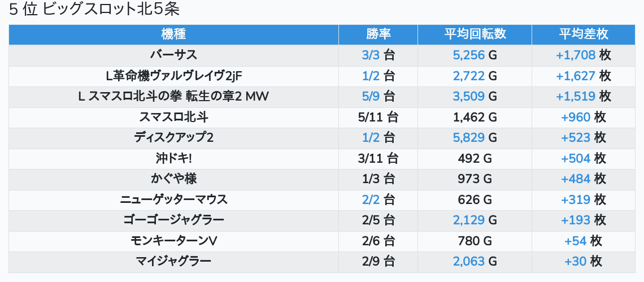Viewport: 644px width, 282px height.
Task: Click the かぐや様 machine name
Action: tap(173, 179)
